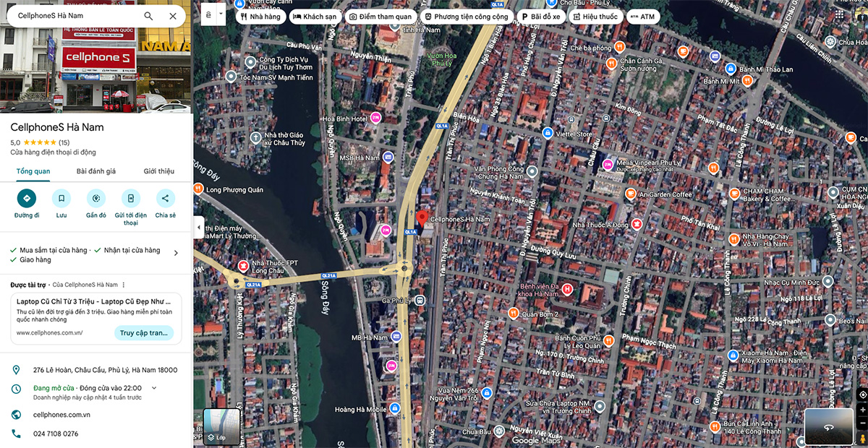
Task: Filter by Khách sạn hotels chip
Action: tap(315, 16)
